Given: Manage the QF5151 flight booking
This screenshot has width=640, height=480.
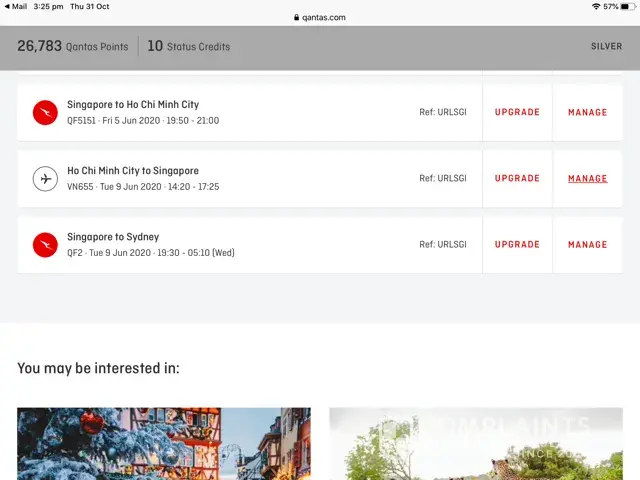Looking at the screenshot, I should pyautogui.click(x=587, y=113).
